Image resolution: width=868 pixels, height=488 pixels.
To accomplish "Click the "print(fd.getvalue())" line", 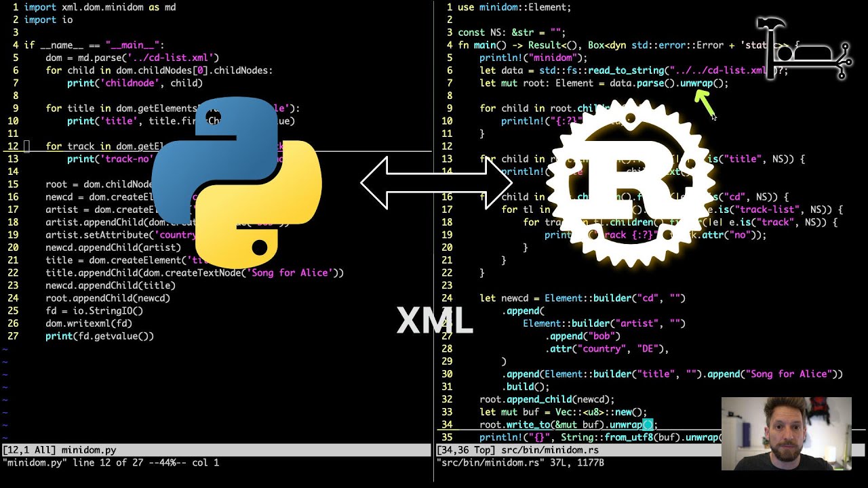I will (100, 336).
